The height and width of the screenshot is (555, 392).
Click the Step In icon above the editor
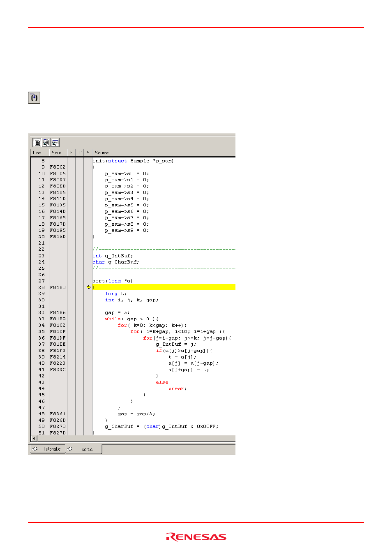pyautogui.click(x=34, y=97)
